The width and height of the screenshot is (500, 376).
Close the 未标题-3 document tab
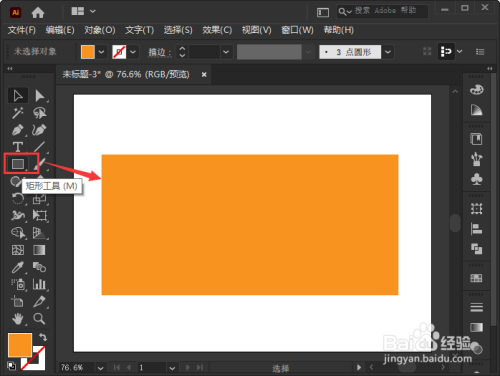pyautogui.click(x=204, y=75)
